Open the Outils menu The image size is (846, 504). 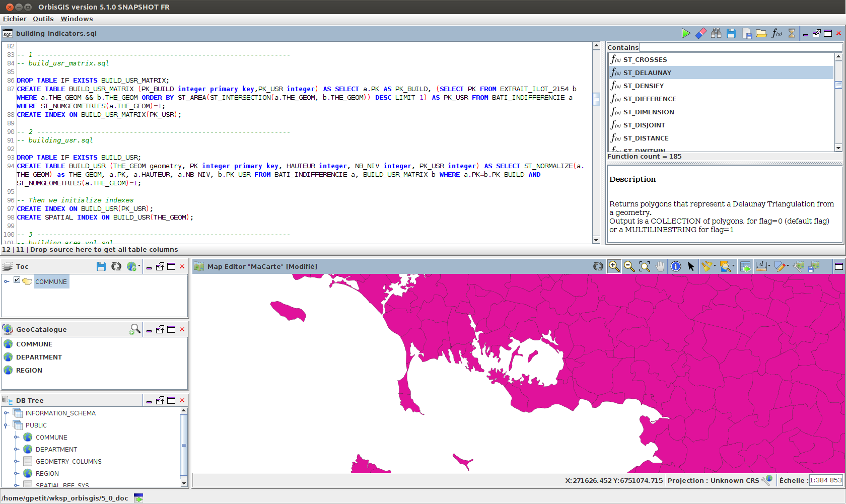[x=43, y=19]
